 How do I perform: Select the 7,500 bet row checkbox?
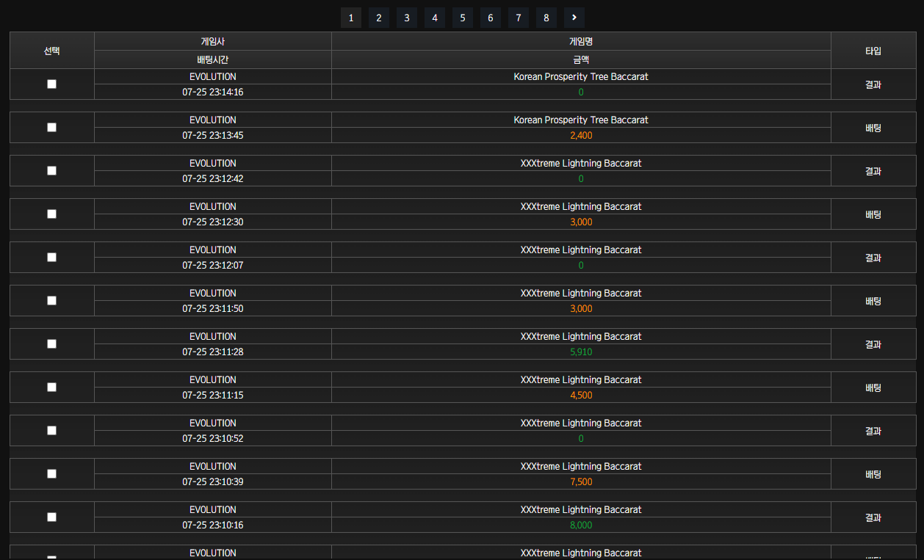(51, 474)
